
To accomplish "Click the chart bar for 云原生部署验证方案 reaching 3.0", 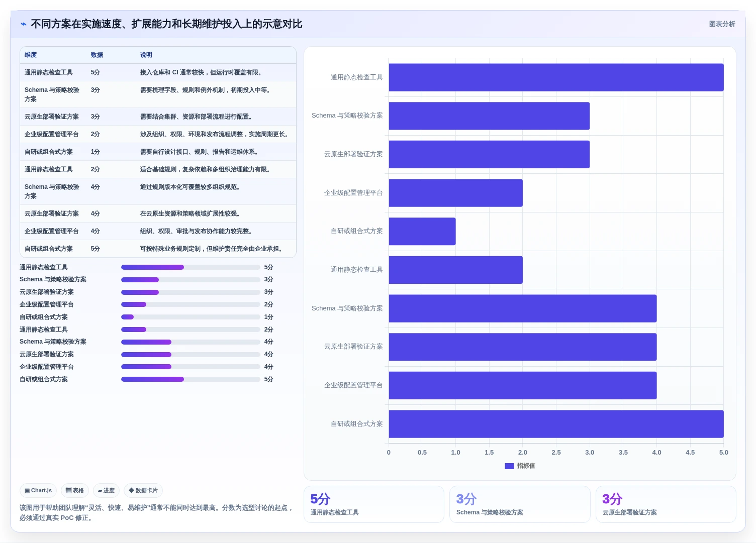I will [x=489, y=154].
